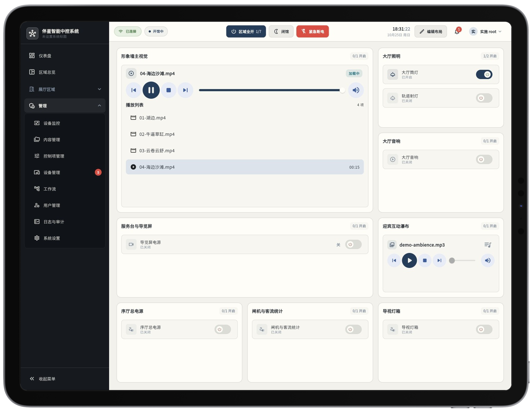
Task: Turn off the 大厅筒灯 switch
Action: pos(484,74)
